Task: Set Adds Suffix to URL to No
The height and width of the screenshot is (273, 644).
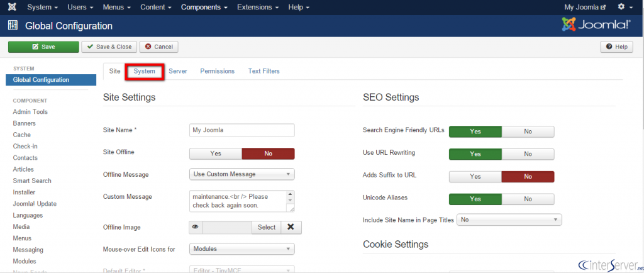Action: [528, 177]
